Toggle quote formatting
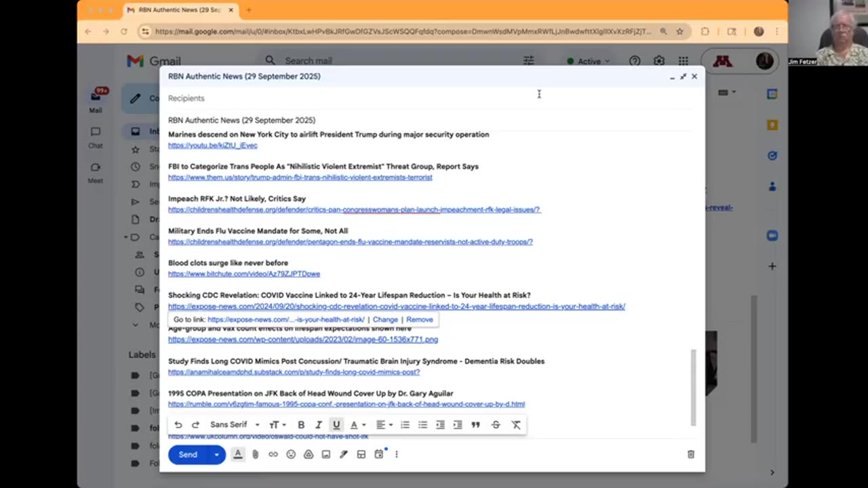868x488 pixels. point(475,425)
